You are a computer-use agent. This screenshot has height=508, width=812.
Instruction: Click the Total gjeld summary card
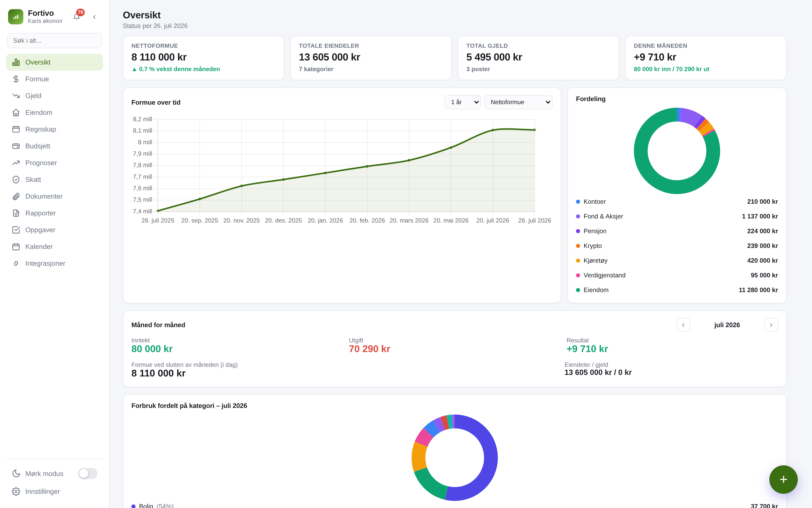538,58
